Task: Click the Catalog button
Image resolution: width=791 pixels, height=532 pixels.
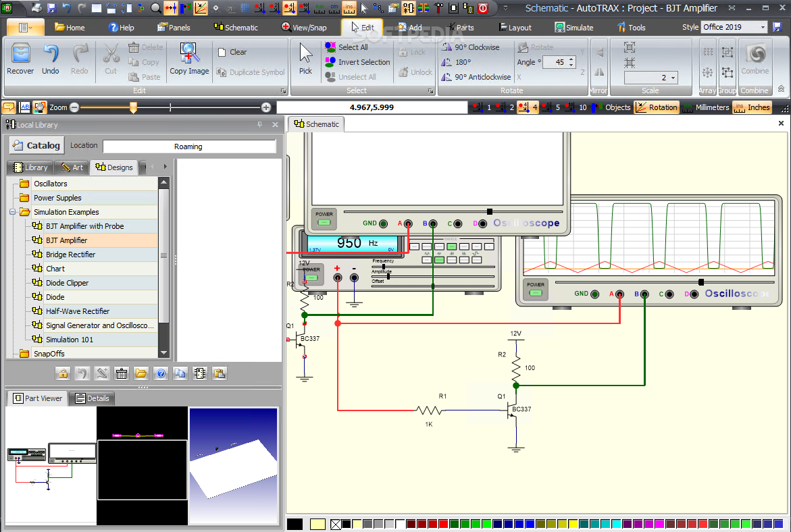Action: point(37,145)
